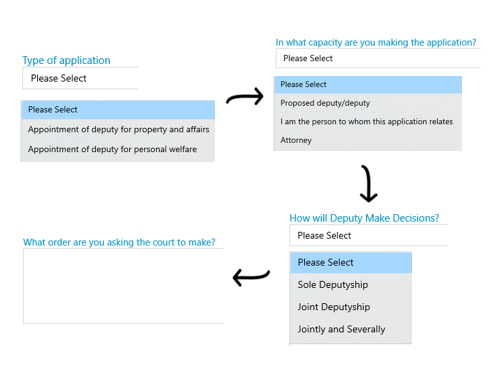Screen dimensions: 503x385
Task: Click What order are you asking label
Action: tap(119, 242)
